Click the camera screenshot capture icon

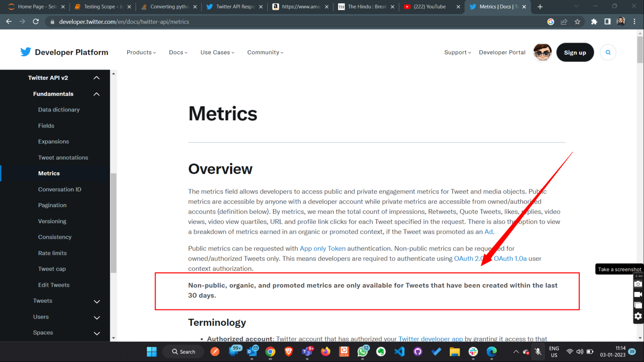pos(638,284)
